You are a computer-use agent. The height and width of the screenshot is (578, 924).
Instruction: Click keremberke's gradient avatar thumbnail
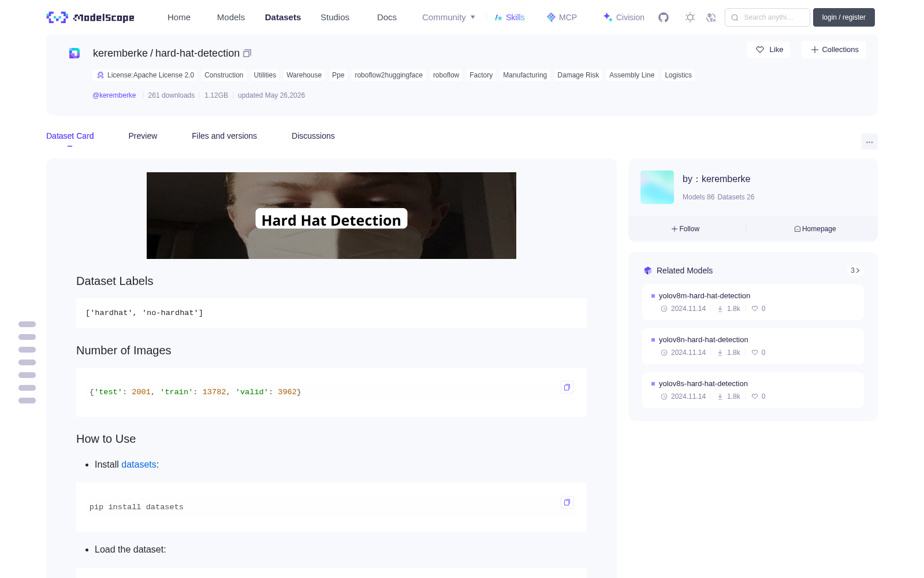tap(657, 187)
